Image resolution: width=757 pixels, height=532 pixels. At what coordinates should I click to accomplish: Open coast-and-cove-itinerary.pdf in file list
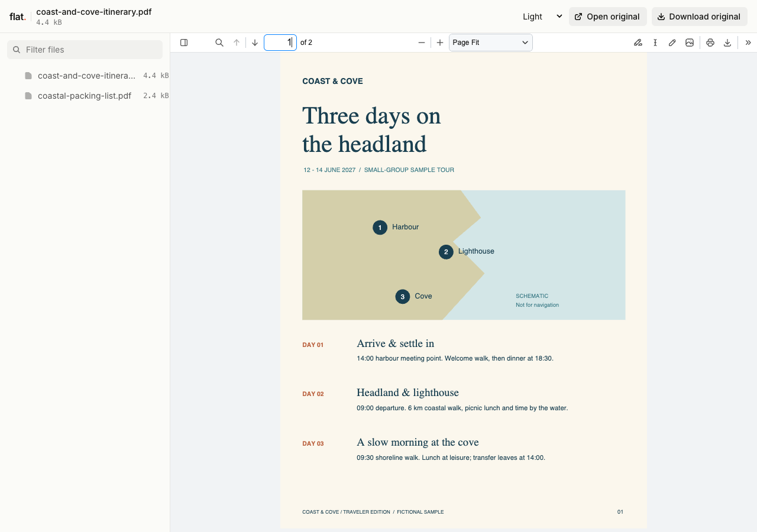86,76
